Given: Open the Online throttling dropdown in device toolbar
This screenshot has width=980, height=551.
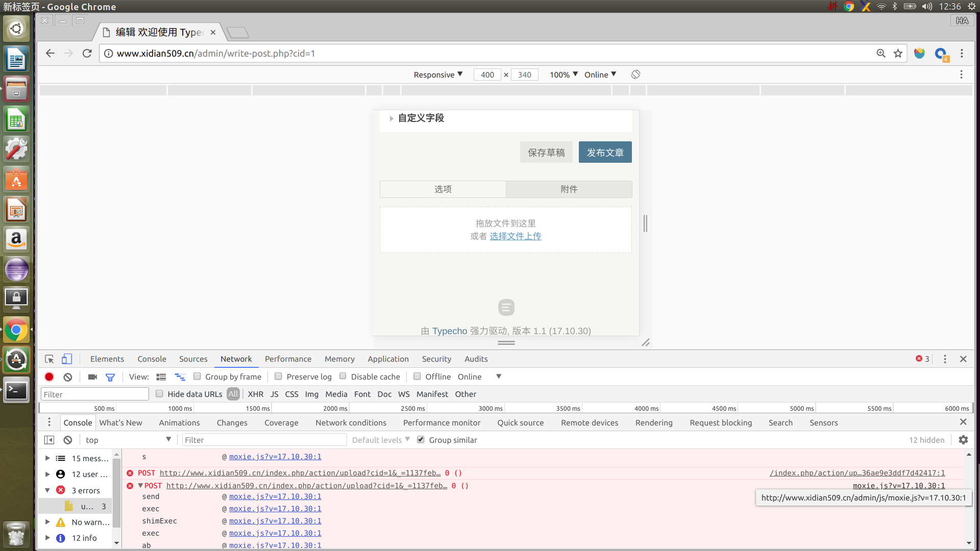Looking at the screenshot, I should coord(600,74).
